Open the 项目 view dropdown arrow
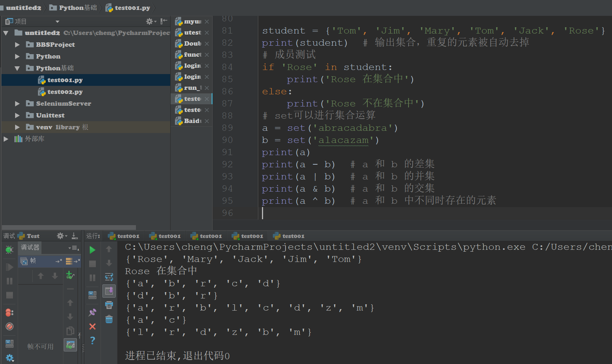This screenshot has height=364, width=612. click(57, 22)
